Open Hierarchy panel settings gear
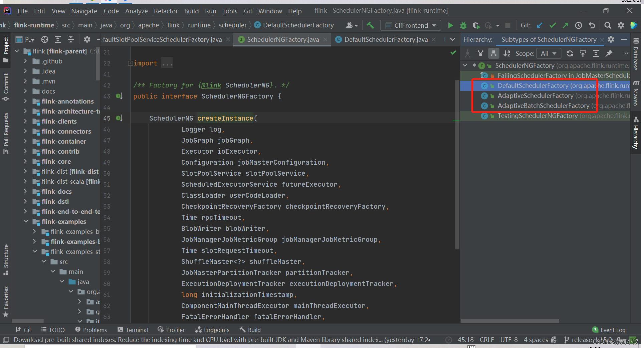 pyautogui.click(x=611, y=39)
